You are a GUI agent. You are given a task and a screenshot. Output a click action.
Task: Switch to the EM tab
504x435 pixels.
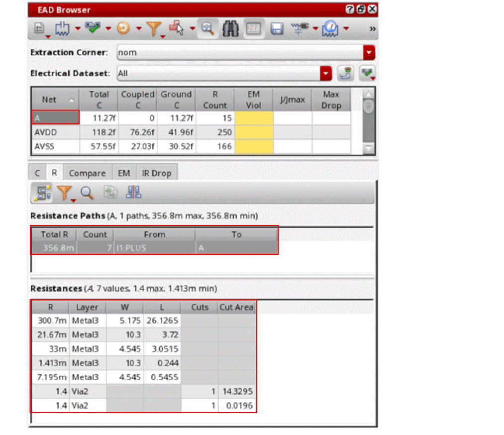point(124,173)
